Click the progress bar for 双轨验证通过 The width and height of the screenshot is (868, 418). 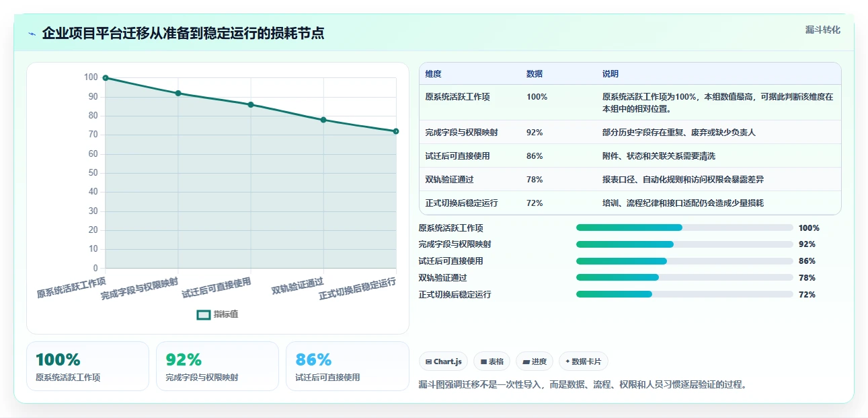click(x=684, y=277)
